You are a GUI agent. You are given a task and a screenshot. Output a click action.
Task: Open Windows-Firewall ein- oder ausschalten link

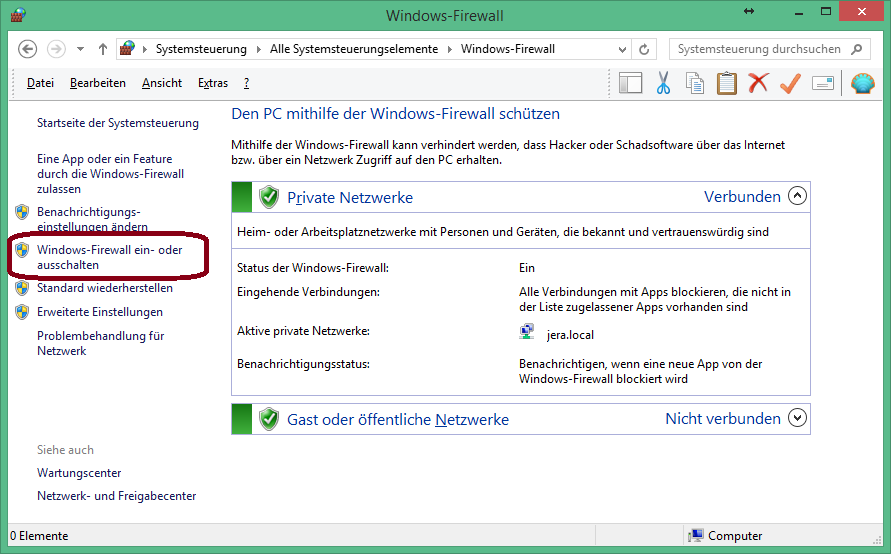pyautogui.click(x=109, y=257)
